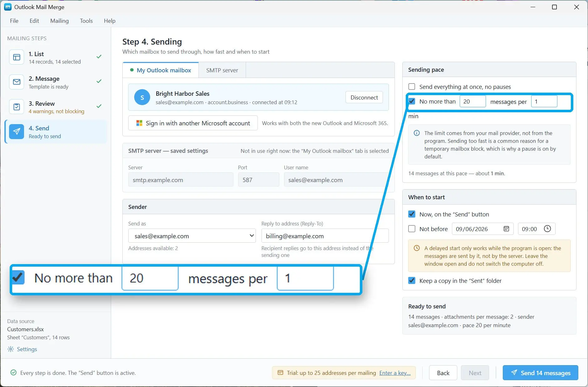Click the Next button
The height and width of the screenshot is (387, 588).
[x=475, y=373]
